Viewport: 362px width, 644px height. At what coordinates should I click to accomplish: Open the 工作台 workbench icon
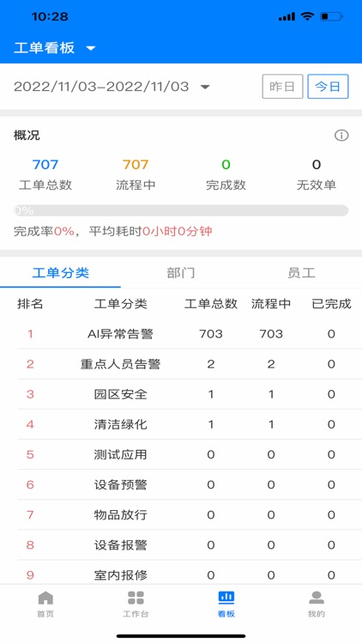point(136,598)
